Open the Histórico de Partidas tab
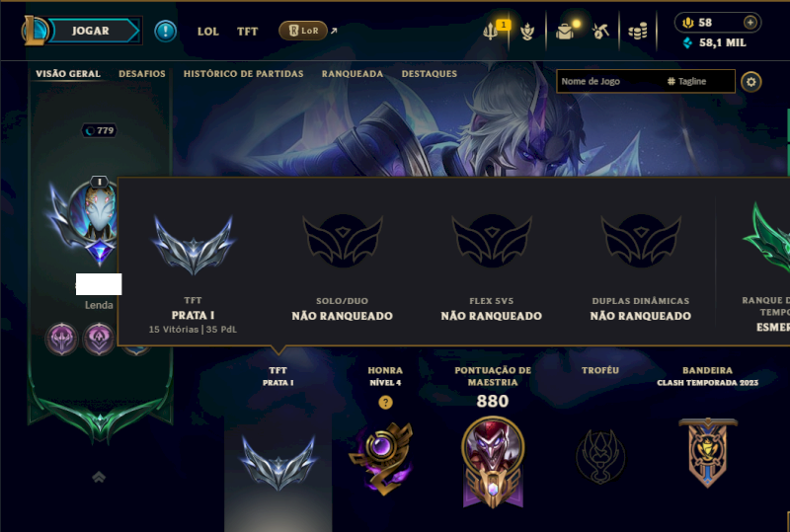The width and height of the screenshot is (790, 532). point(243,74)
